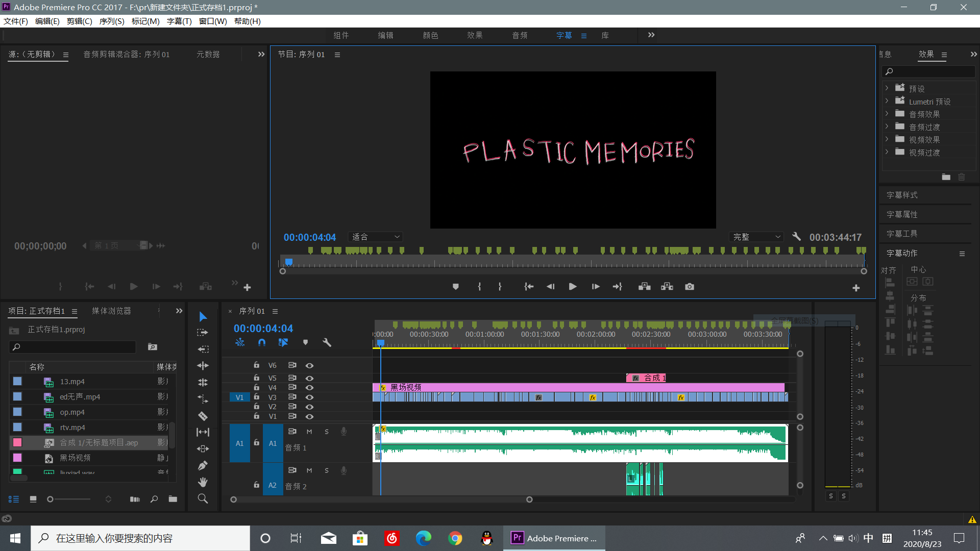Screen dimensions: 980x551
Task: Click the Lift button in Program monitor
Action: tap(644, 287)
